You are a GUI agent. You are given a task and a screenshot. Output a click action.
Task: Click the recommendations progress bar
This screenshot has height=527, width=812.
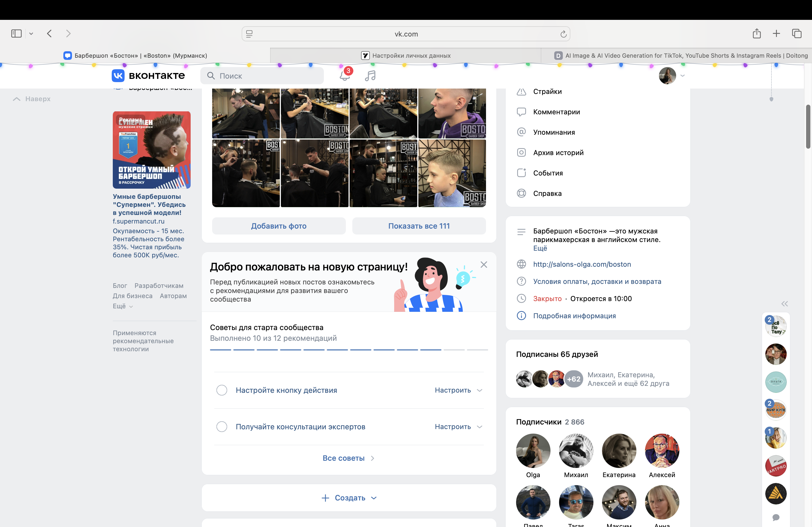click(x=349, y=350)
